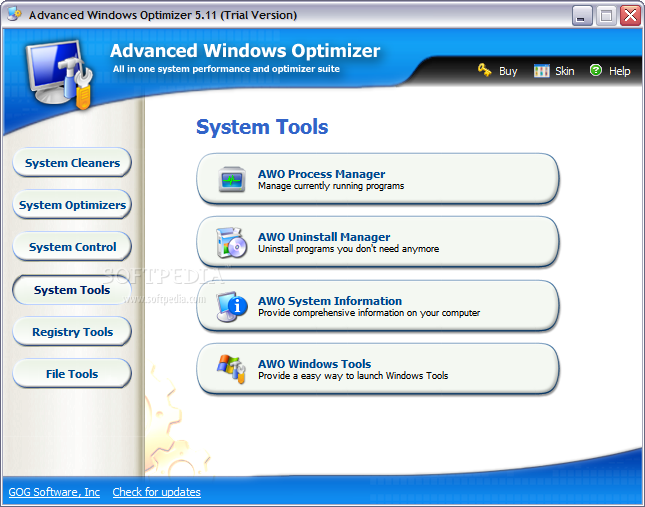Click the AWO Process Manager monitor icon
This screenshot has width=645, height=507.
click(232, 180)
